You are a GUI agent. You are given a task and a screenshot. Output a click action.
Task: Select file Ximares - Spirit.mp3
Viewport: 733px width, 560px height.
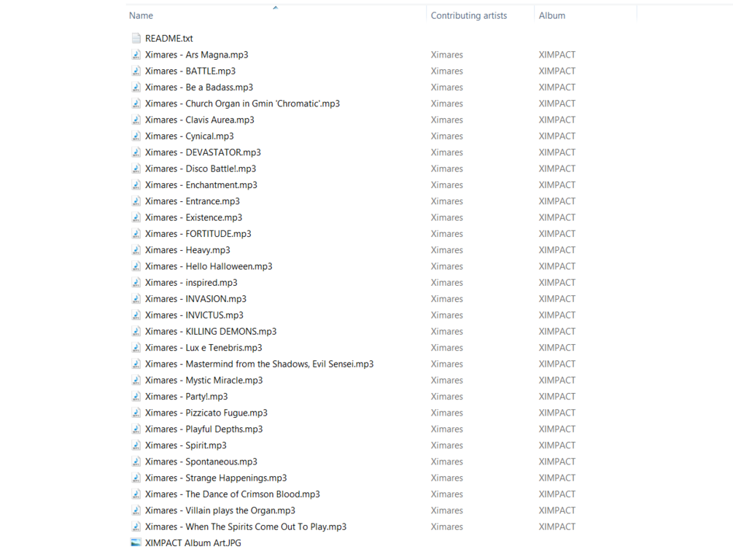pos(186,445)
